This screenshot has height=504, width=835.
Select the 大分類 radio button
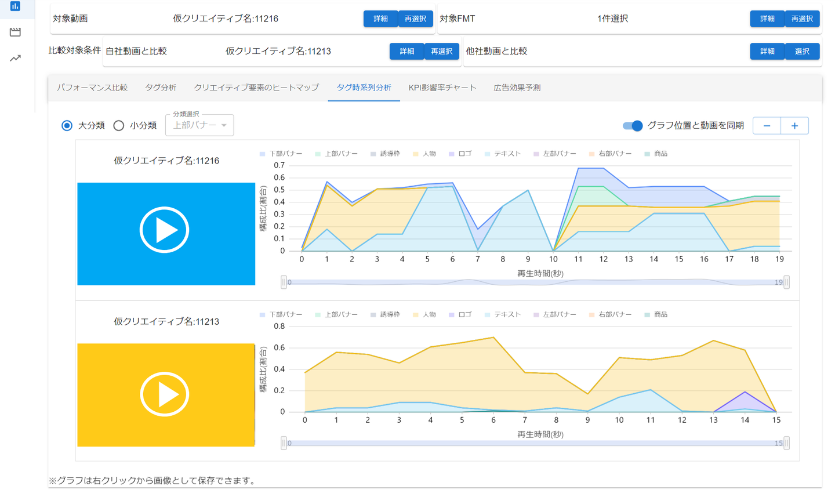(x=67, y=126)
